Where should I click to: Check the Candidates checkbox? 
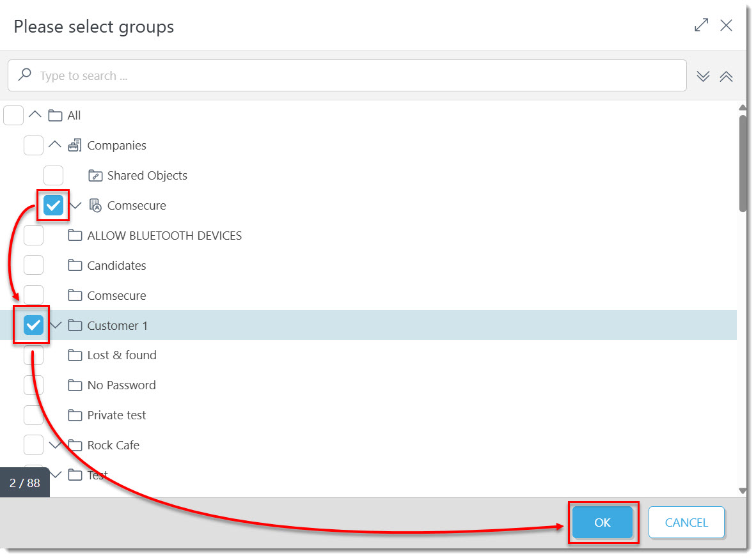(x=33, y=265)
